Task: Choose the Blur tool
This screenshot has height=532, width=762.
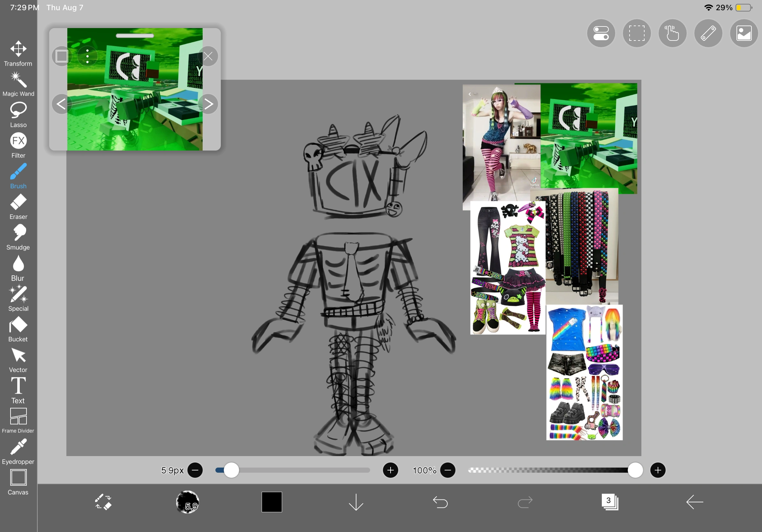Action: click(x=18, y=264)
